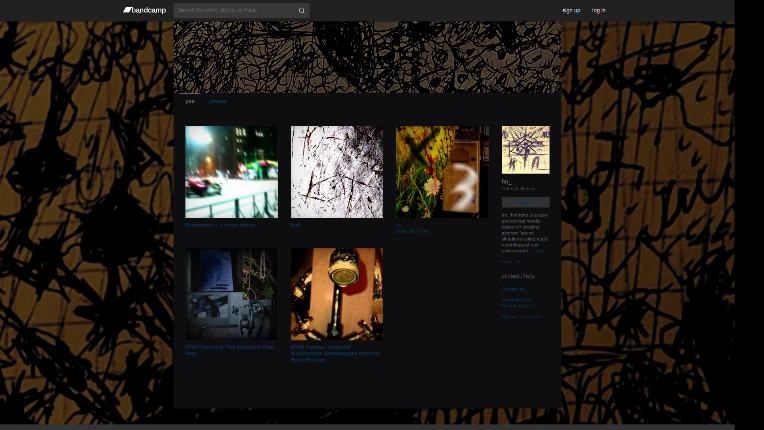Click the hn_ artist profile image

[x=526, y=150]
